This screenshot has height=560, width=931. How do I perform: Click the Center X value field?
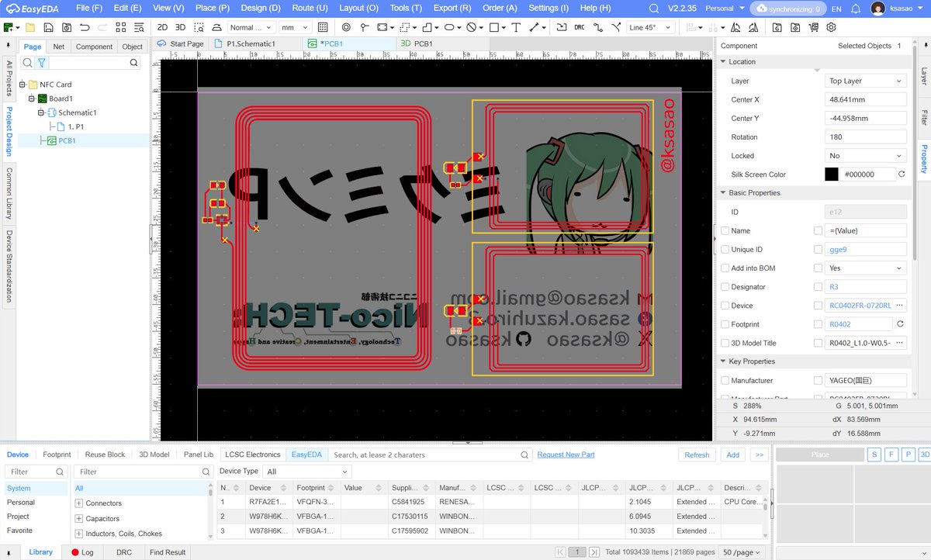[x=866, y=99]
